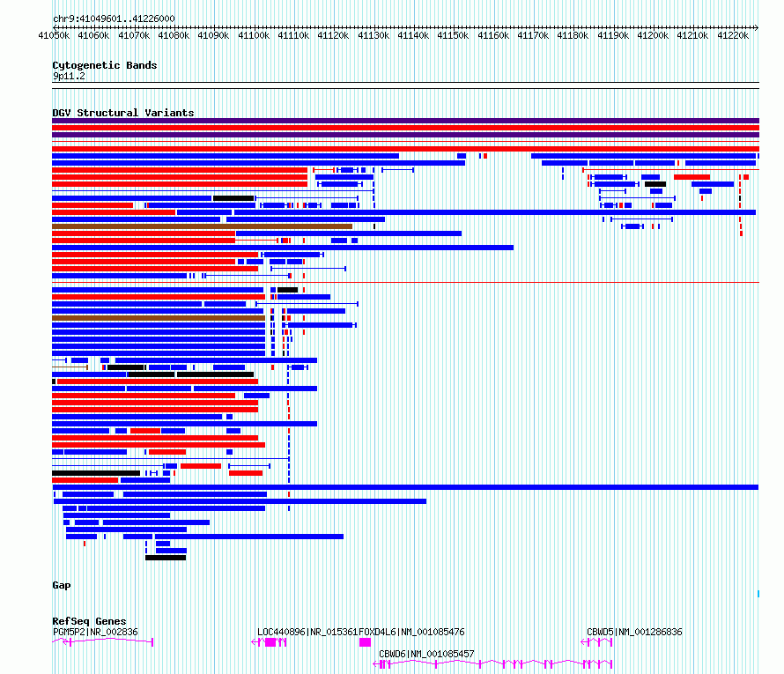784x674 pixels.
Task: Click the LOC440896 gene glyph
Action: click(x=269, y=642)
